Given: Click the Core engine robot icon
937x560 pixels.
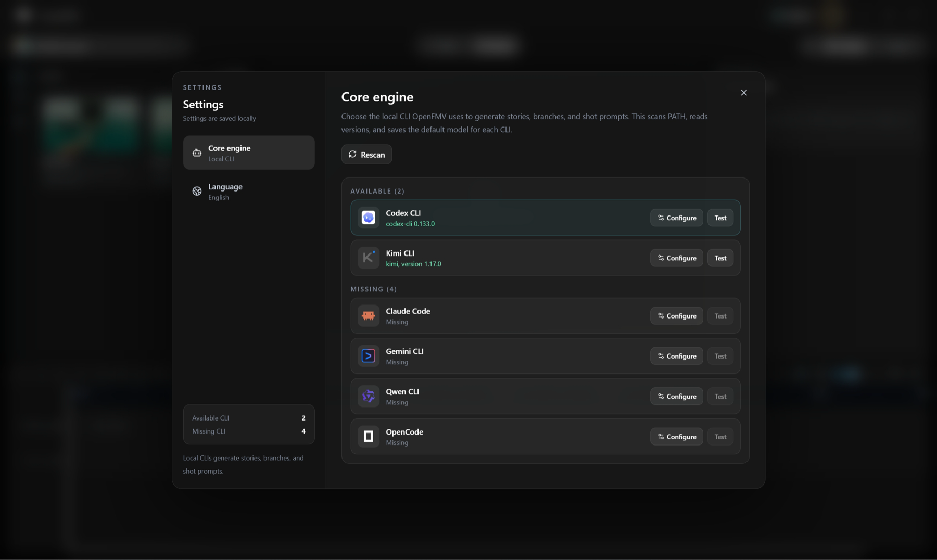Looking at the screenshot, I should pos(197,152).
